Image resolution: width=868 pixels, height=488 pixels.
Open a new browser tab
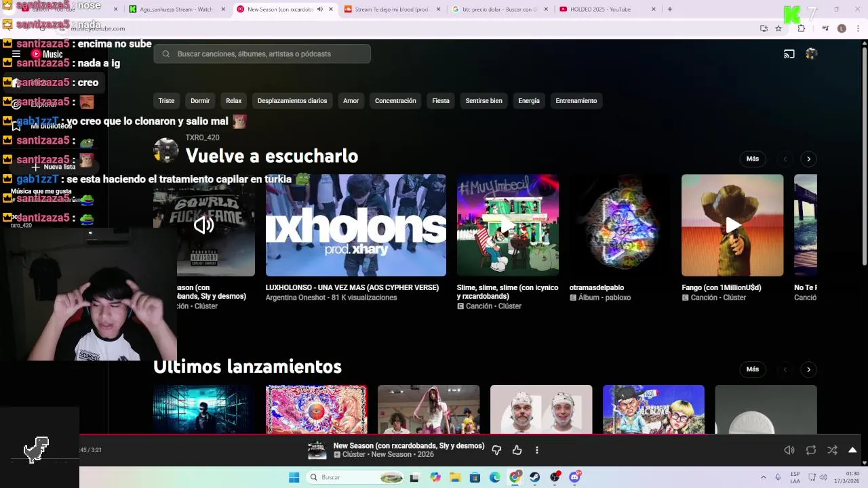coord(669,9)
